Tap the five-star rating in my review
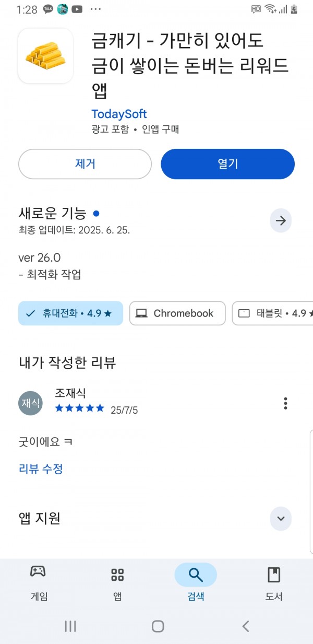This screenshot has width=313, height=644. 79,408
